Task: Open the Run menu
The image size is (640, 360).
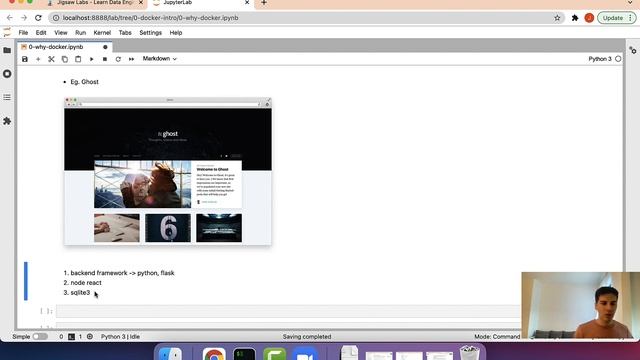Action: click(80, 33)
